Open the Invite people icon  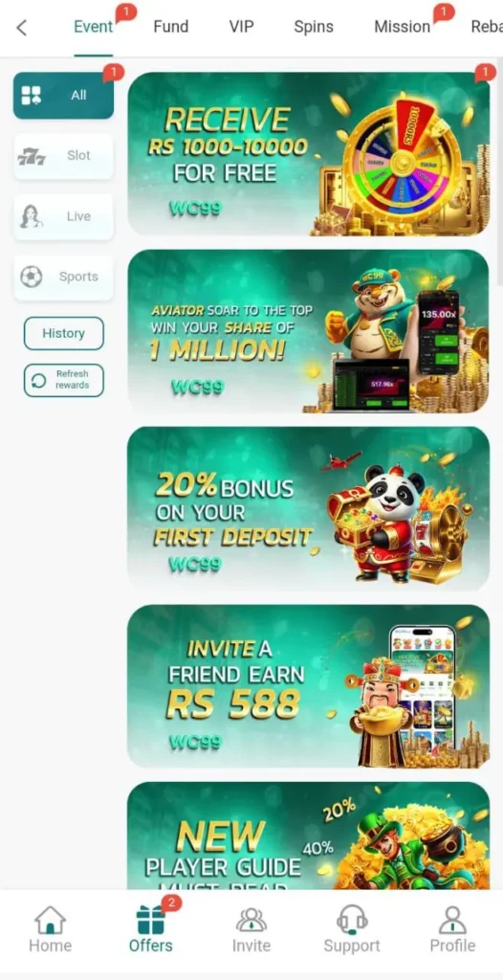coord(251,921)
